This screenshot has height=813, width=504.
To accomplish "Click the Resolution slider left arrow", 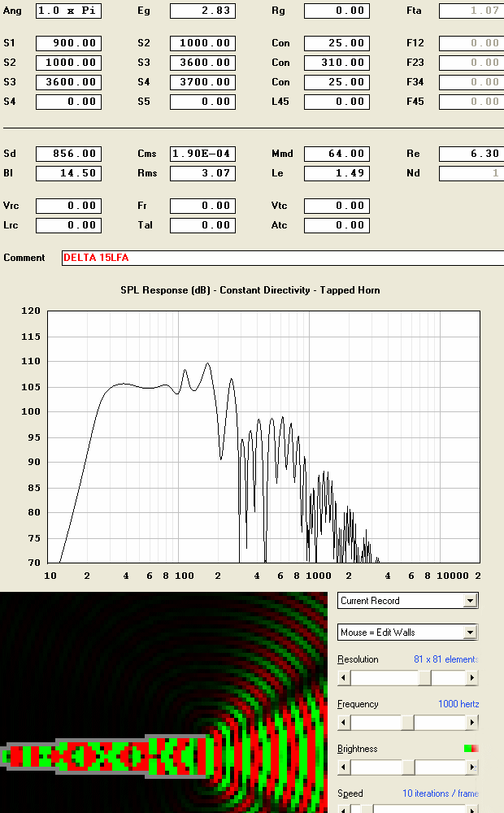I will point(343,678).
